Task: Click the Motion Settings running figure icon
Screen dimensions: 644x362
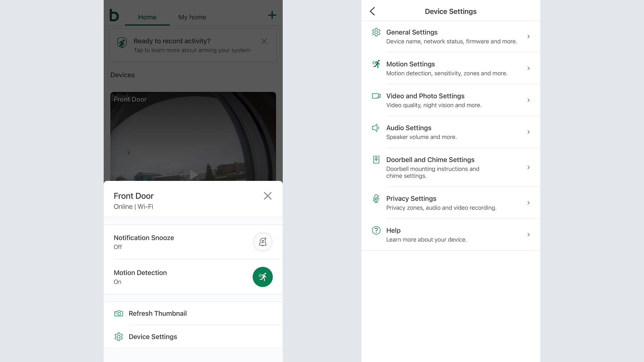Action: (376, 64)
